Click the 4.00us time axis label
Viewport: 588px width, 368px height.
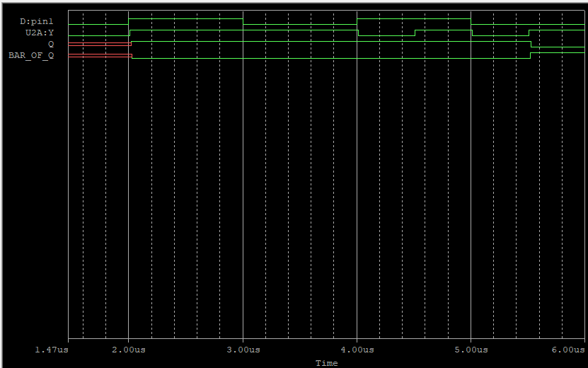coord(357,350)
